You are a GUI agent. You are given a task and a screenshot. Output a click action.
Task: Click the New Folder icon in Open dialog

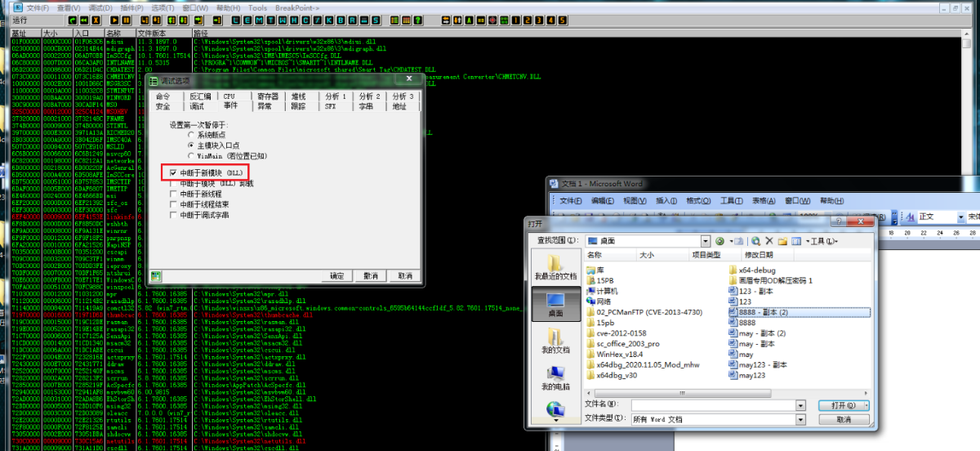click(x=783, y=241)
